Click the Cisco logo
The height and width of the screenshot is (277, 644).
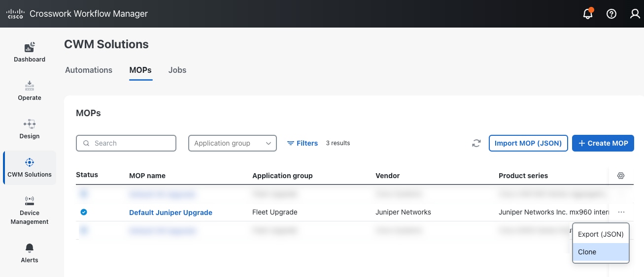(15, 14)
